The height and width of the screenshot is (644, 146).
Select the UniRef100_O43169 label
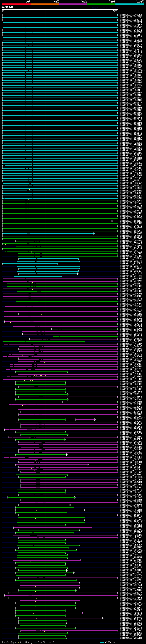point(131,607)
